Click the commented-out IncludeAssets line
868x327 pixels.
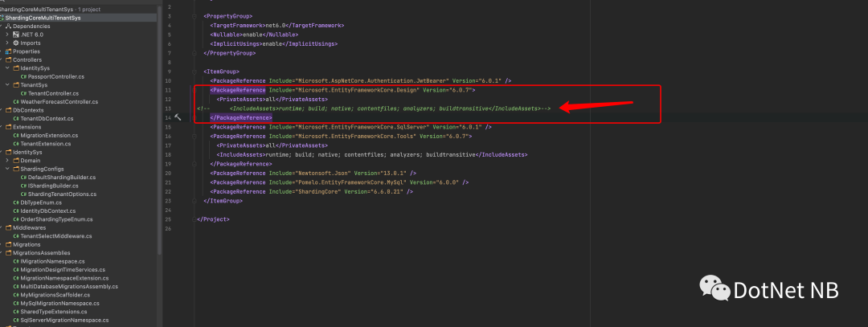(374, 108)
